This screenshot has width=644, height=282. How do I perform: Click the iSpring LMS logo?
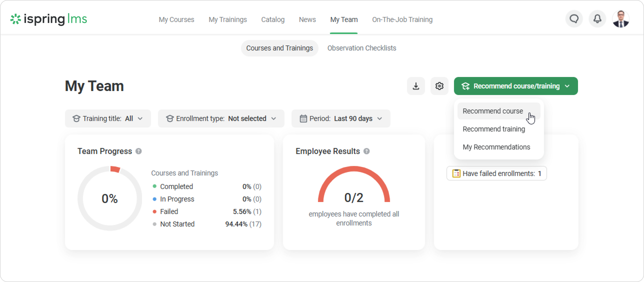tap(48, 19)
